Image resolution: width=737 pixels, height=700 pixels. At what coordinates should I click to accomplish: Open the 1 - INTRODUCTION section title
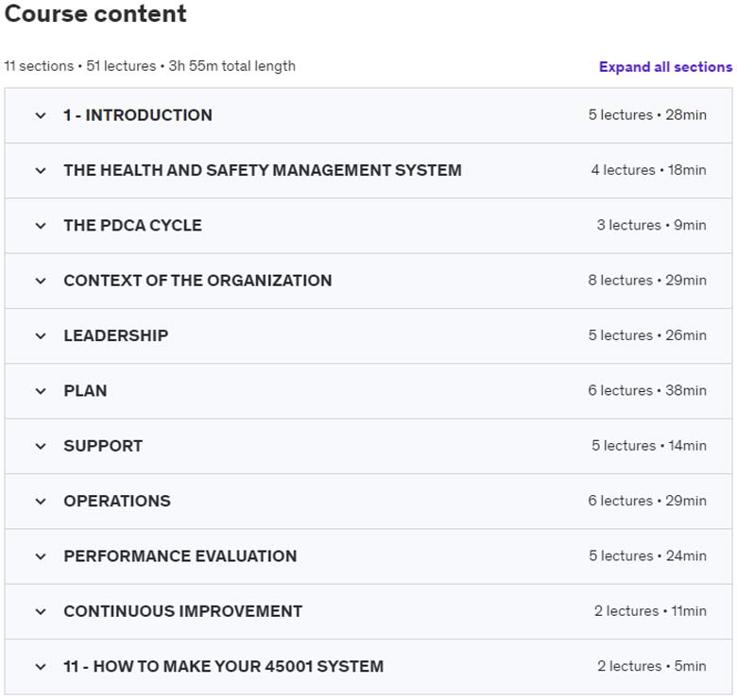pyautogui.click(x=138, y=115)
